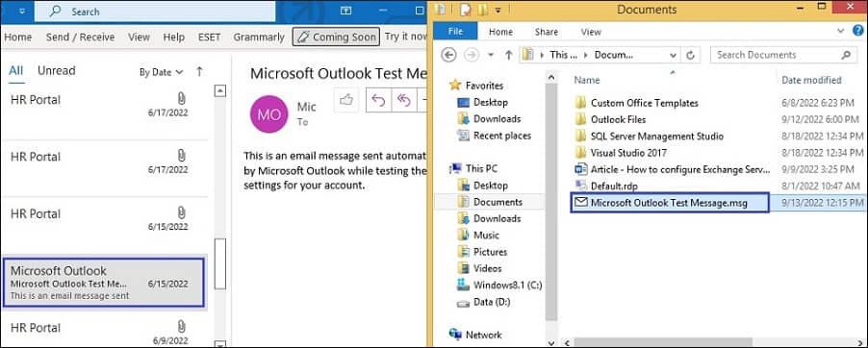868x348 pixels.
Task: Select Windows8.1 (C:) drive
Action: [499, 286]
